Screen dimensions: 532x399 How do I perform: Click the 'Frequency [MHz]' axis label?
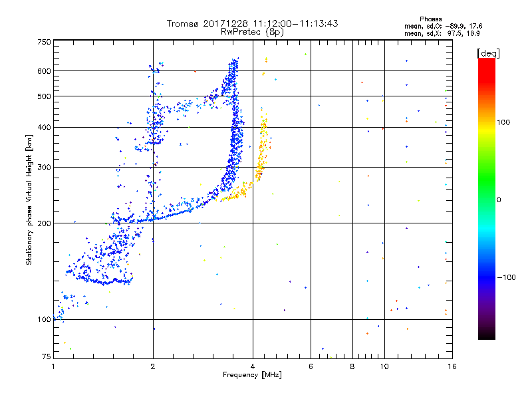click(252, 375)
